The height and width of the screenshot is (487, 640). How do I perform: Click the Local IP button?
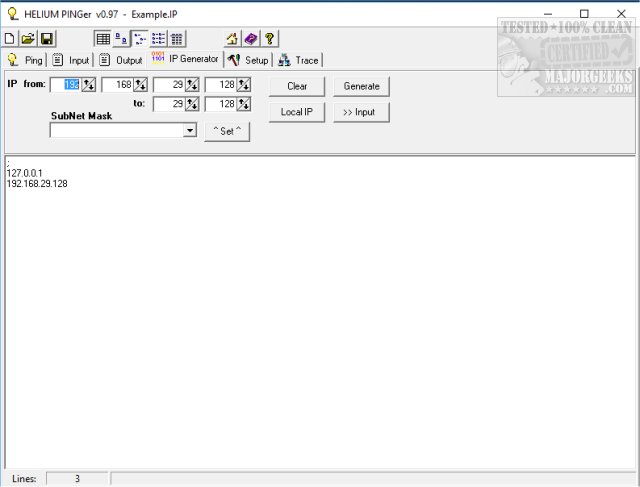[297, 112]
